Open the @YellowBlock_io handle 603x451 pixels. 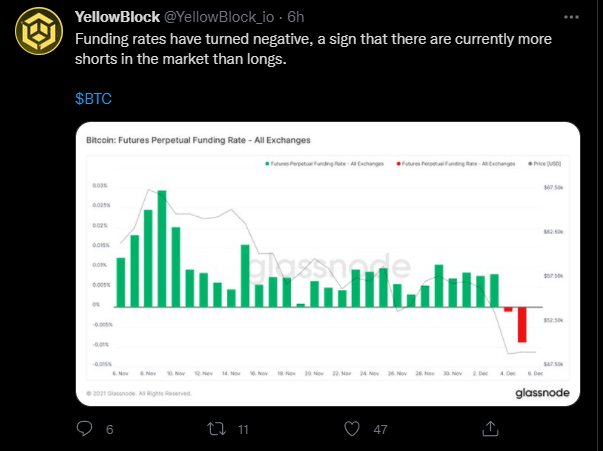click(x=219, y=17)
